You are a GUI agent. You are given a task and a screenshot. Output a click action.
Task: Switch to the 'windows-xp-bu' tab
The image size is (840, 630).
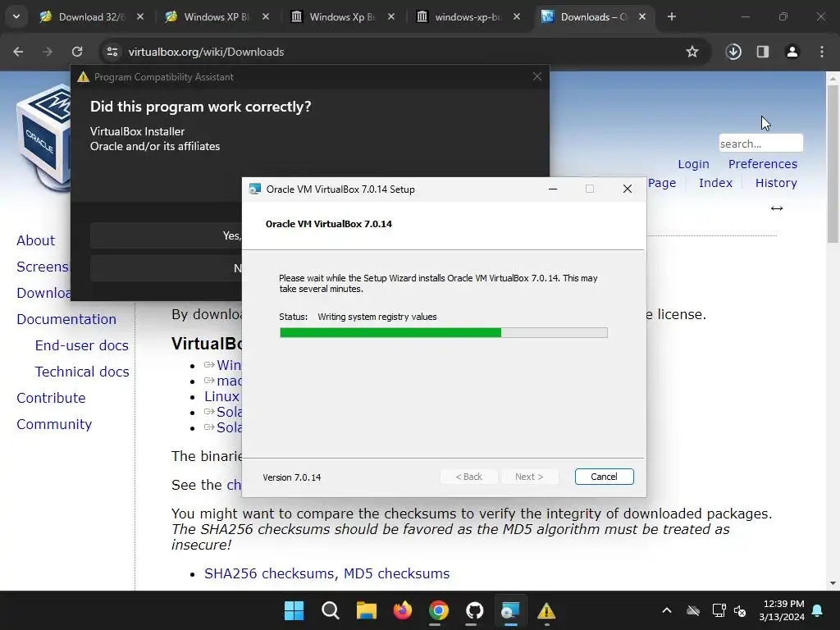tap(467, 16)
